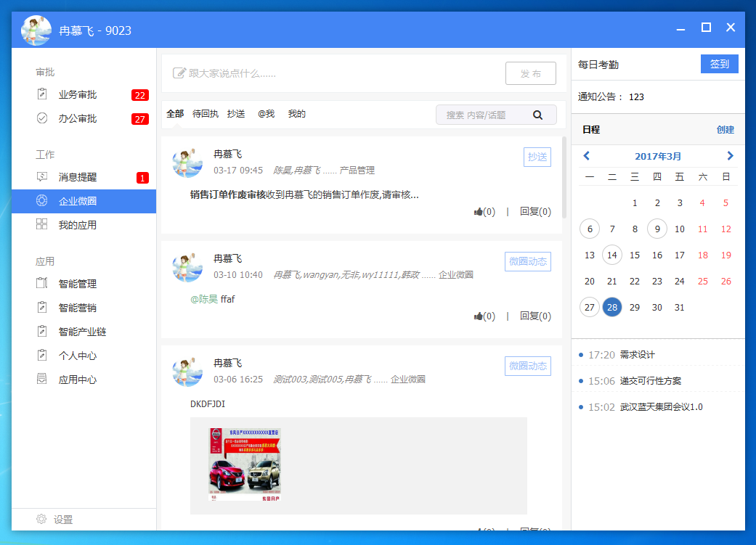Viewport: 756px width, 545px height.
Task: Click the red 22 badge on 业务审批
Action: (x=140, y=95)
